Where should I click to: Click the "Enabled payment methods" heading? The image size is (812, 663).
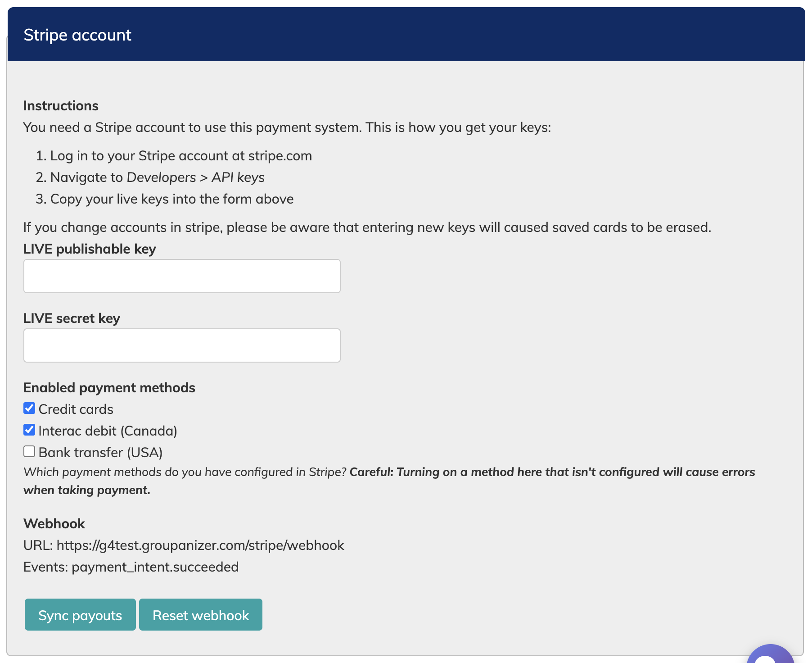pos(109,388)
